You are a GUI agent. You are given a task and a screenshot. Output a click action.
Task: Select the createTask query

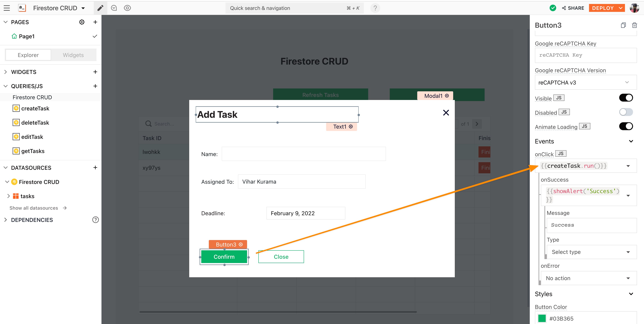click(35, 108)
